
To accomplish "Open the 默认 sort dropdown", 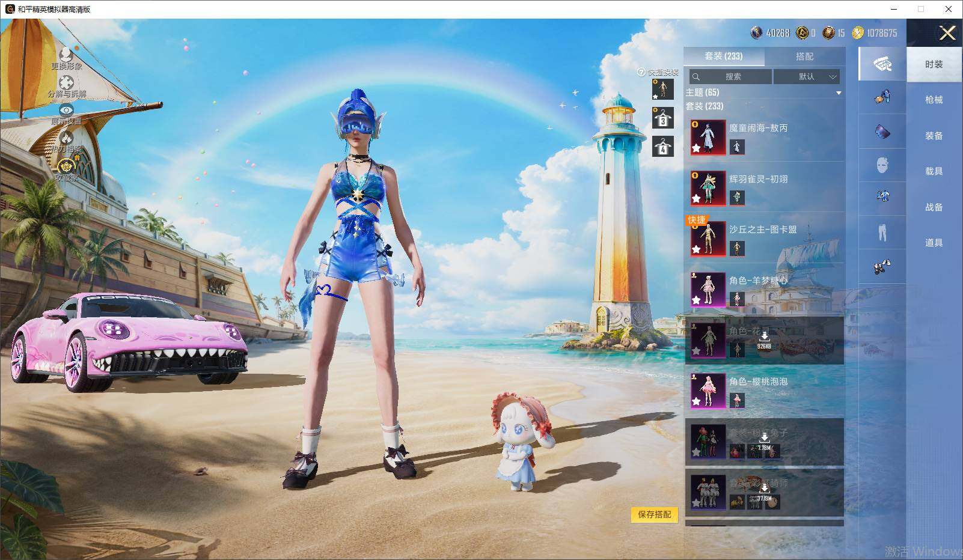I will tap(806, 77).
